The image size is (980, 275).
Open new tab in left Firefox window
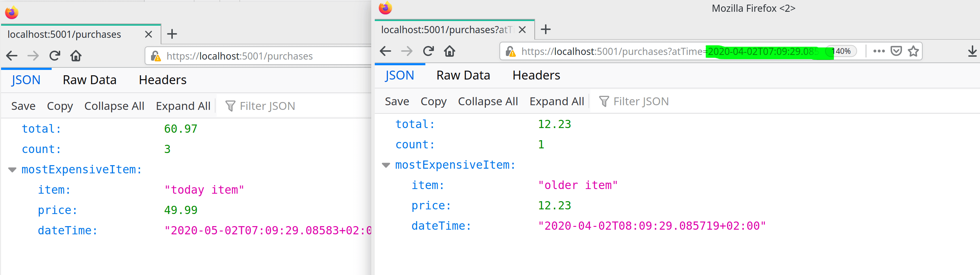(172, 34)
